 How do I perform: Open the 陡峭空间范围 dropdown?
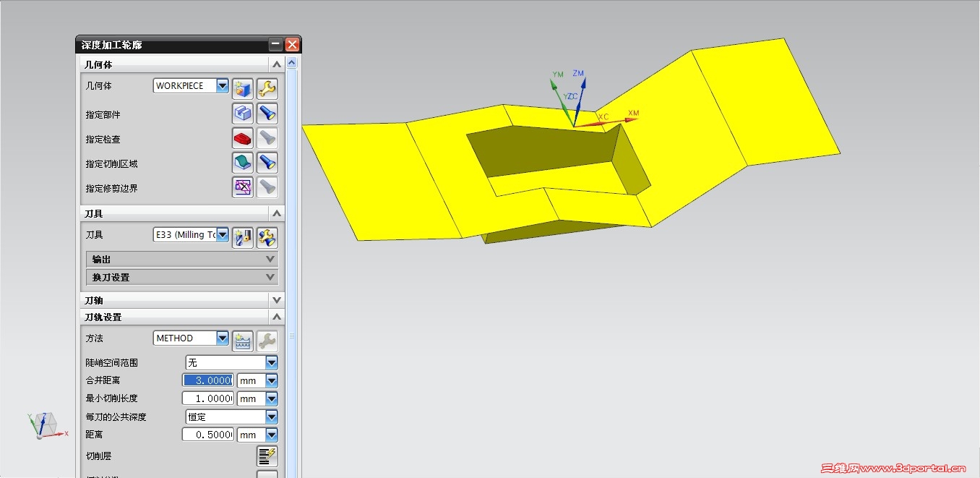[x=272, y=362]
